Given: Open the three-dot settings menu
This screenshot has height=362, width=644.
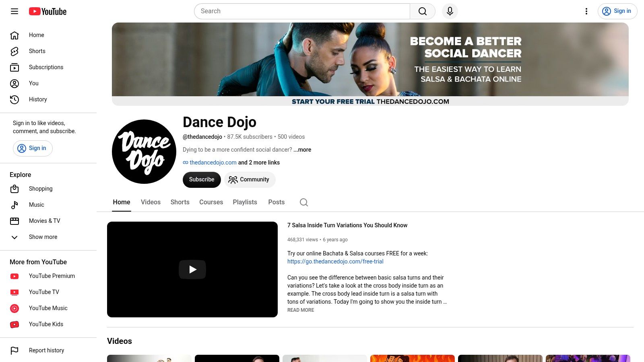Looking at the screenshot, I should [586, 11].
